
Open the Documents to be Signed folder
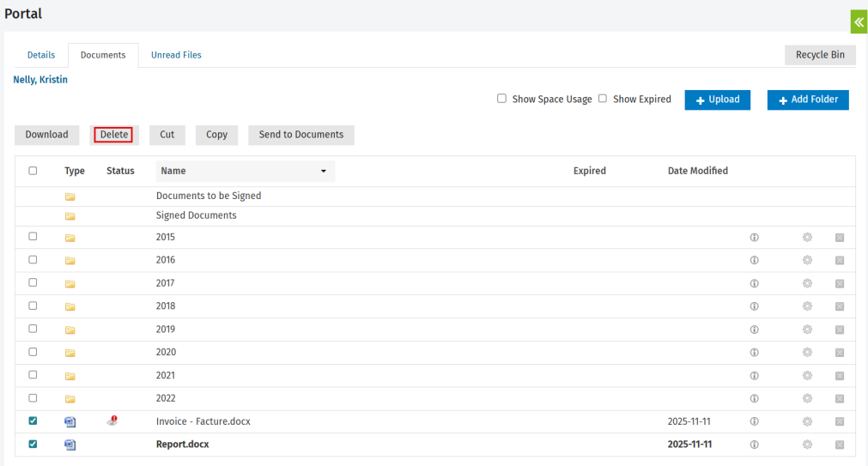209,196
